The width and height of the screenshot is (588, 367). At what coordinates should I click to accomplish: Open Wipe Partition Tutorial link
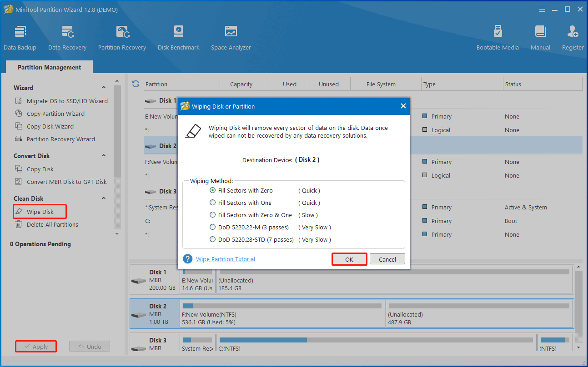(226, 259)
